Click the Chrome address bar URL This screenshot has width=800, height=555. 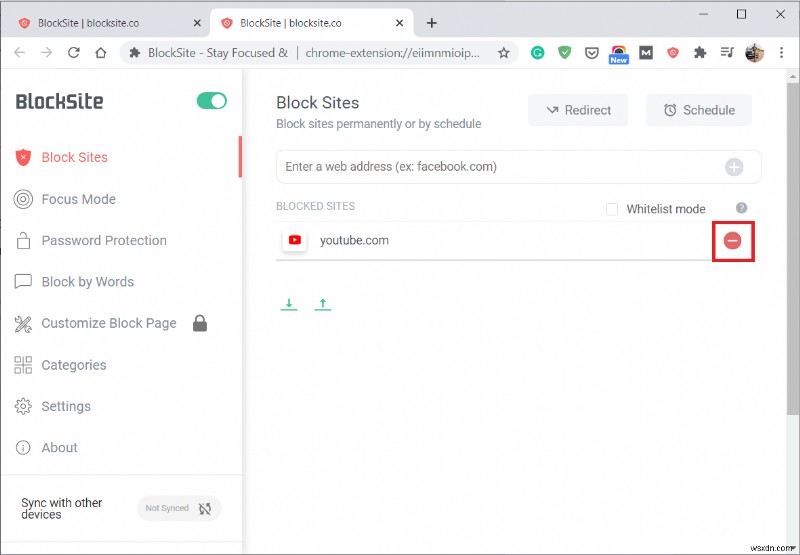click(392, 53)
